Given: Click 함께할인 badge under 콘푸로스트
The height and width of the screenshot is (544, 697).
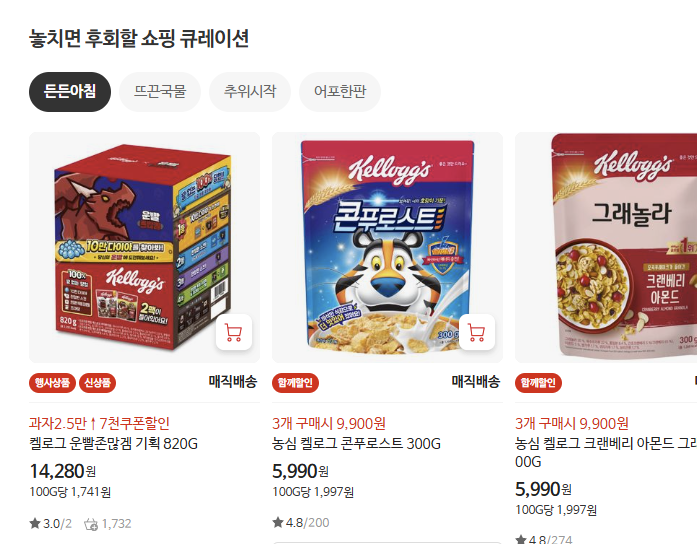Looking at the screenshot, I should click(295, 383).
